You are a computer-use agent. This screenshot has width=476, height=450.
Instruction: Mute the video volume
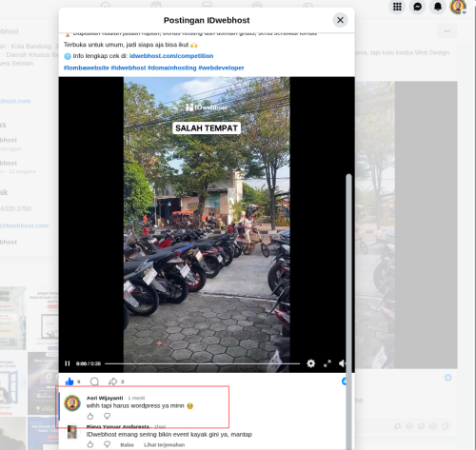[x=342, y=363]
